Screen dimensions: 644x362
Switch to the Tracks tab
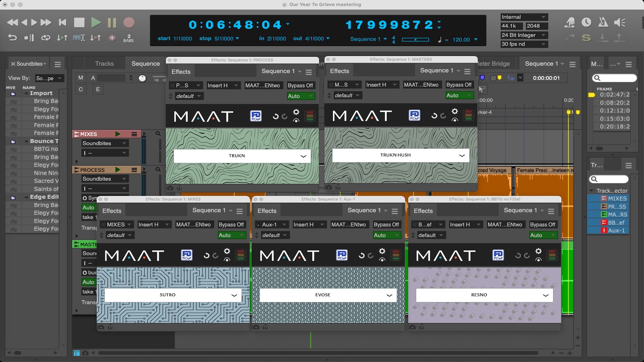104,63
